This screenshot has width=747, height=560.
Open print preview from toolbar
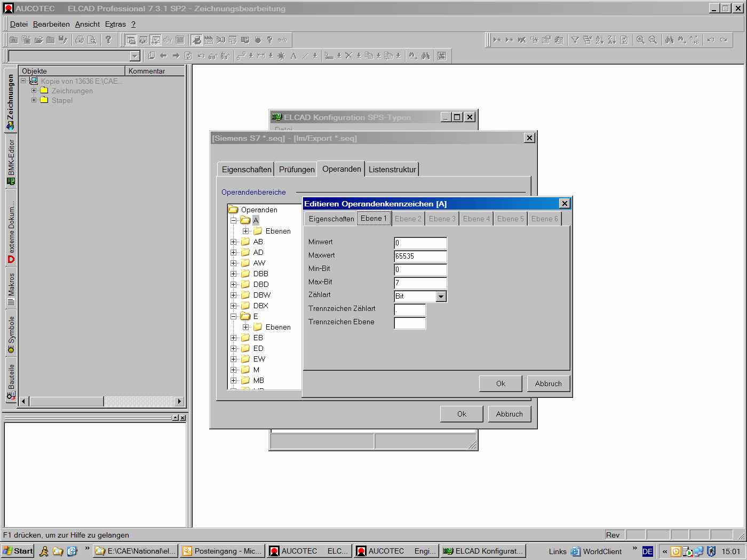tap(92, 40)
